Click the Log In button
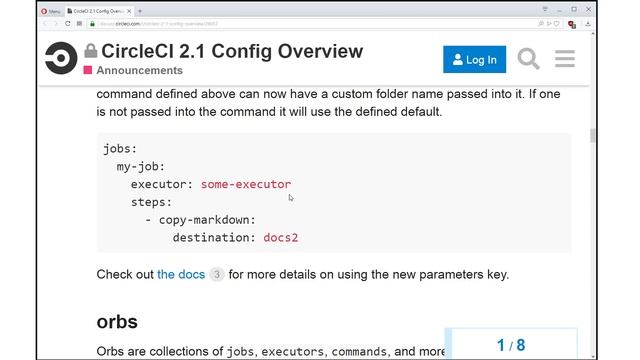 (474, 60)
